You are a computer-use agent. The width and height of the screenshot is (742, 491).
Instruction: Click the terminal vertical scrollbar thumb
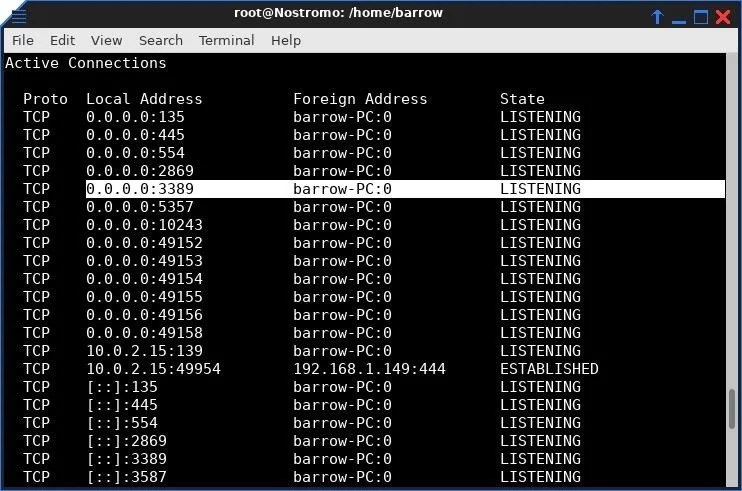click(732, 410)
